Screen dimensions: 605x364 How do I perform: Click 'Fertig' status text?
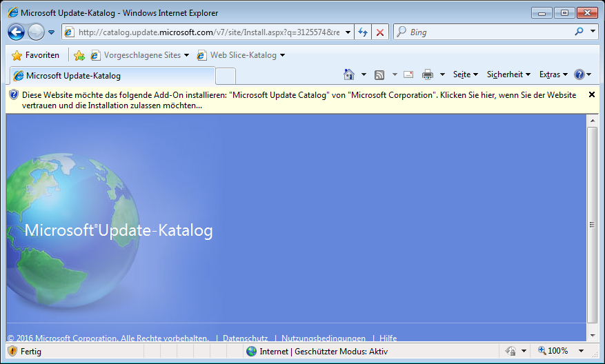click(31, 352)
